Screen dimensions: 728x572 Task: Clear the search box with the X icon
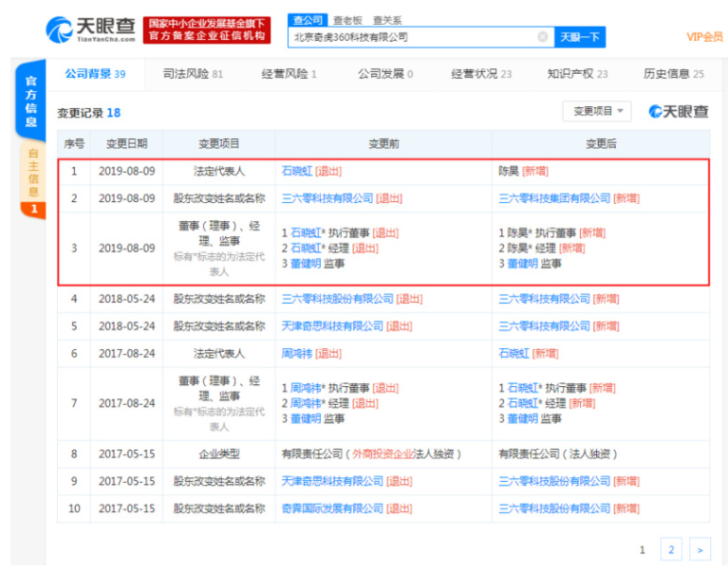coord(542,37)
